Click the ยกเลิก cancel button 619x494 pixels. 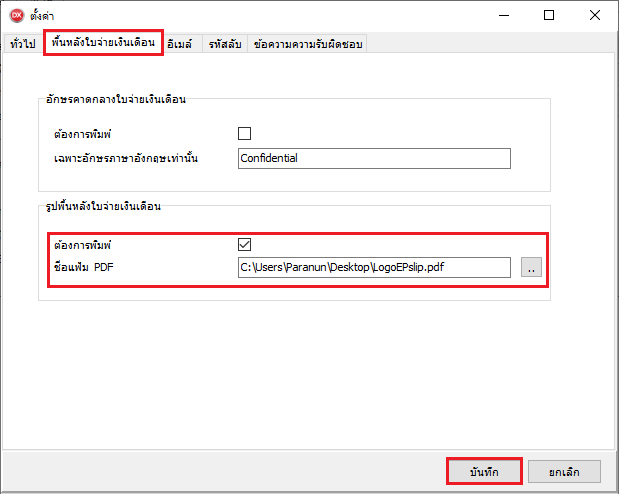click(566, 470)
